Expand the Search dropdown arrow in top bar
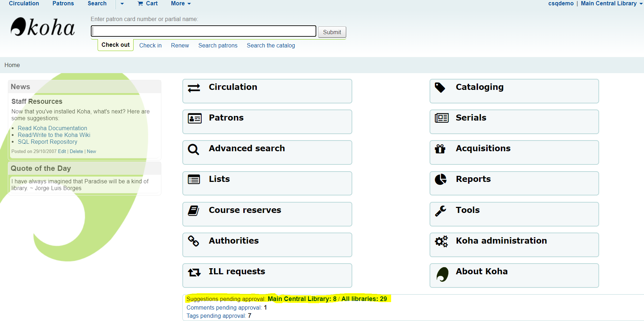 (122, 4)
